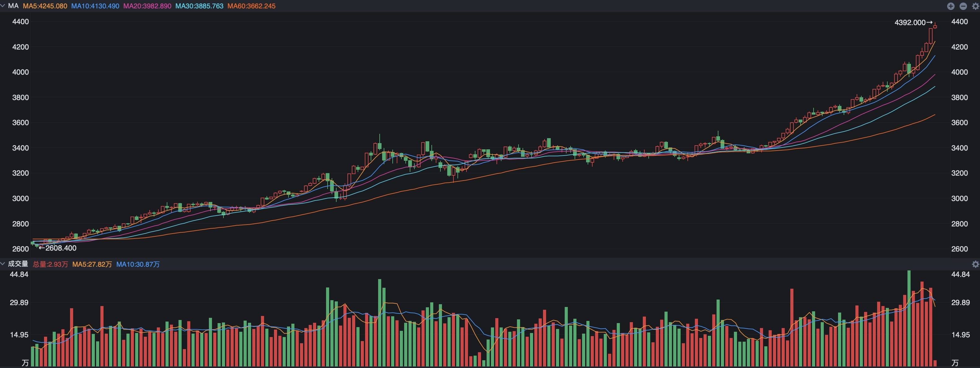Open MA indicator settings gear
Image resolution: width=980 pixels, height=368 pixels.
[975, 6]
